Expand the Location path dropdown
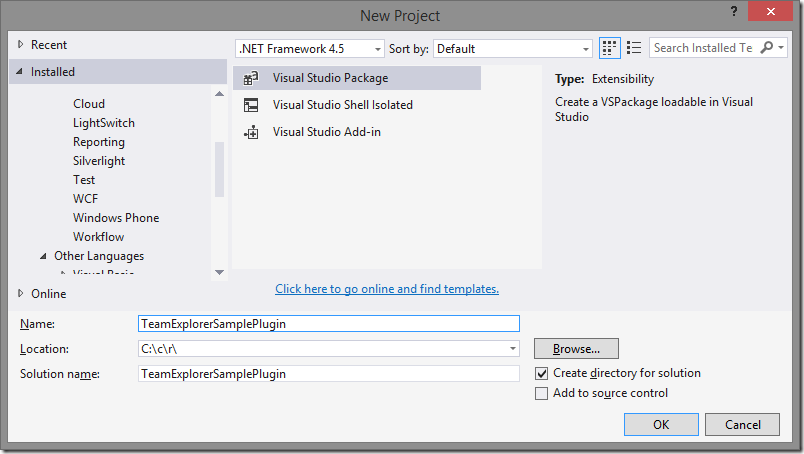804x454 pixels. tap(513, 349)
